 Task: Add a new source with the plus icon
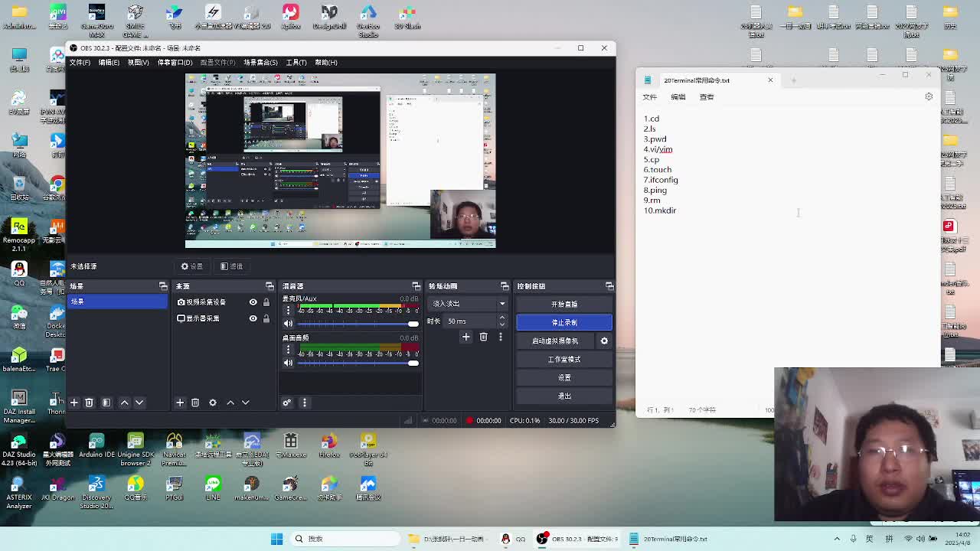pos(180,403)
